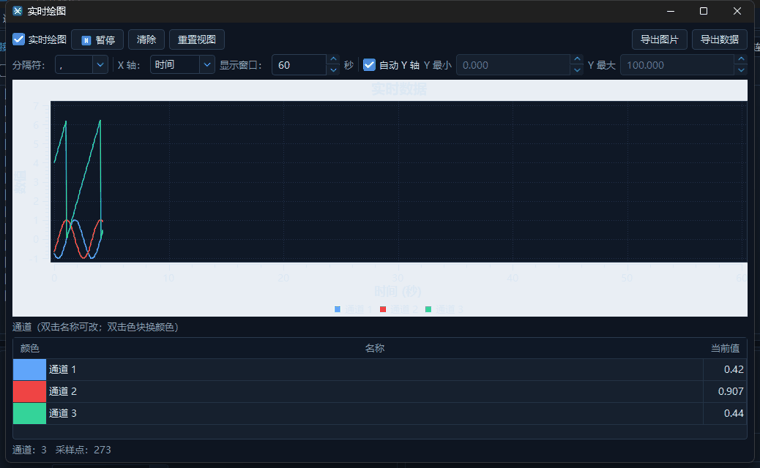Viewport: 760px width, 468px height.
Task: Click the Y 最大 input field
Action: pyautogui.click(x=677, y=65)
